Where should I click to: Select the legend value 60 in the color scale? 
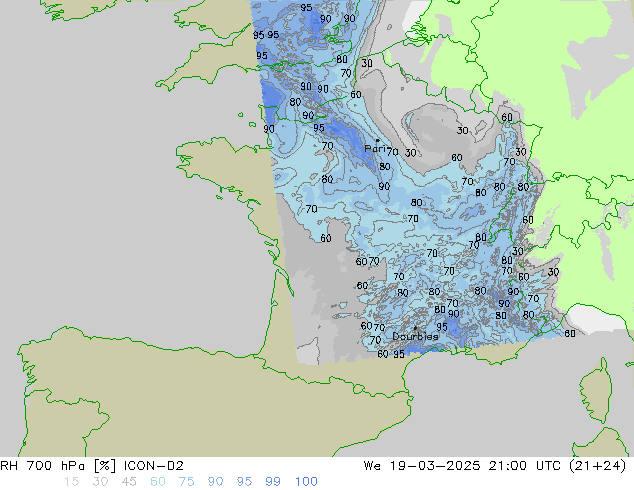tap(158, 482)
